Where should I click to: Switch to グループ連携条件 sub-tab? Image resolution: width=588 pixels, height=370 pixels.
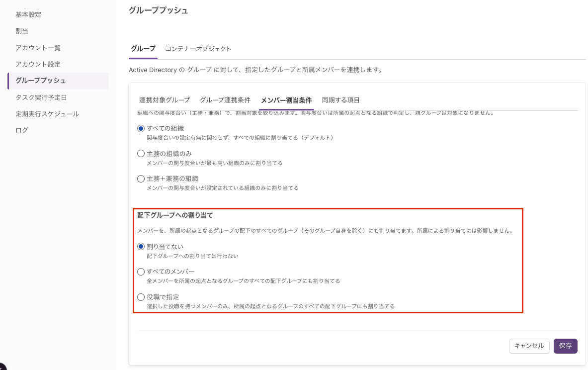pyautogui.click(x=225, y=100)
